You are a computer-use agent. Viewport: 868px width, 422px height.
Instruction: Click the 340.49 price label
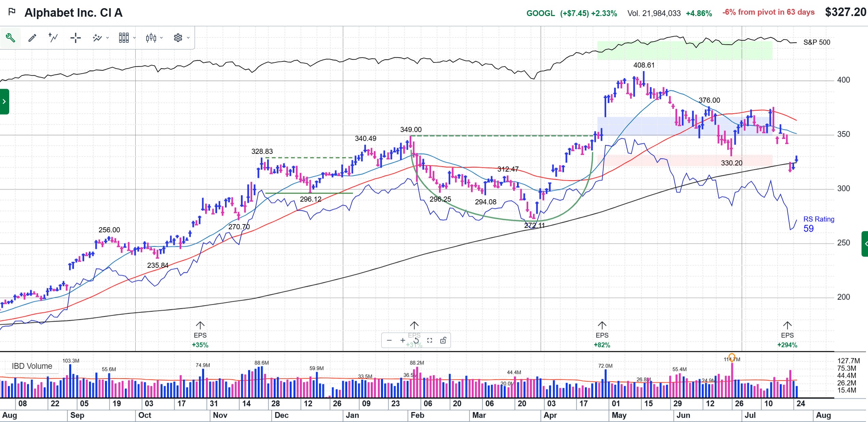[366, 139]
